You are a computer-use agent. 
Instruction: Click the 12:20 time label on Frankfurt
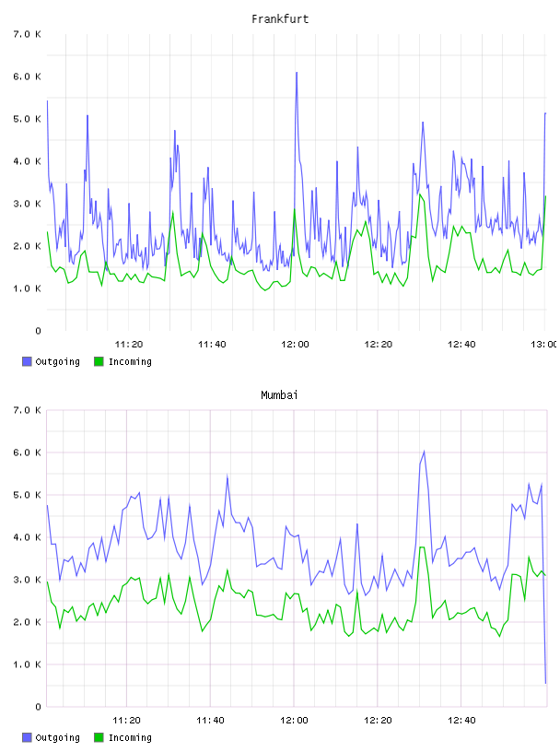pos(379,344)
